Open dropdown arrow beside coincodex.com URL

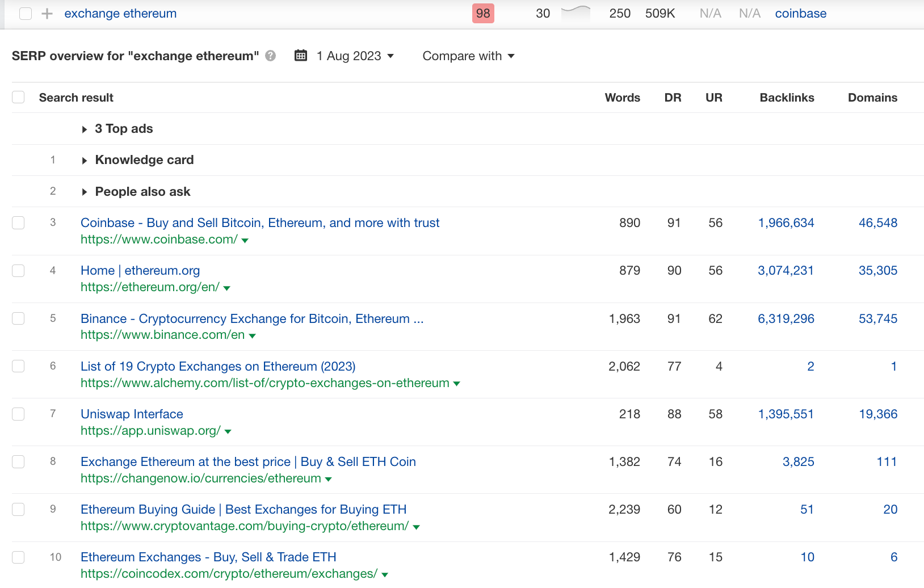[385, 575]
